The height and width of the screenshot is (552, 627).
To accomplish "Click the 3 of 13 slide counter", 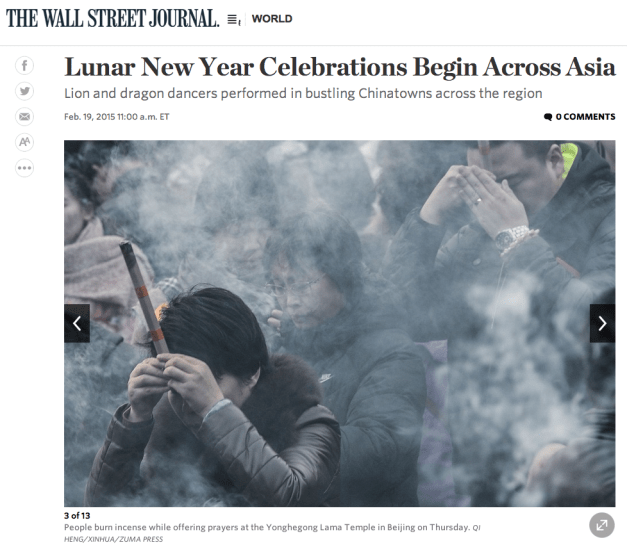I will [x=77, y=516].
